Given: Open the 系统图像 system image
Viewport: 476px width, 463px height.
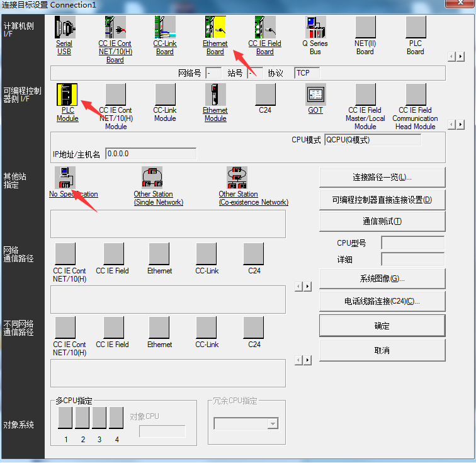Looking at the screenshot, I should 382,278.
